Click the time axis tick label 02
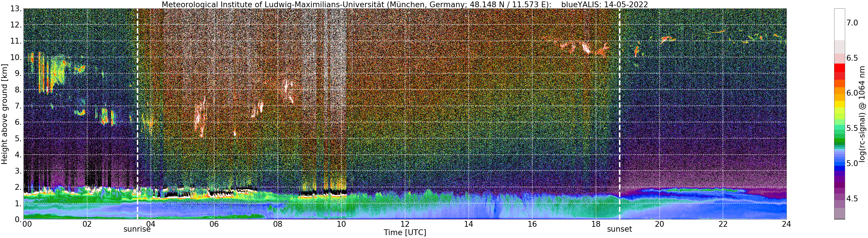868x238 pixels. pos(87,224)
